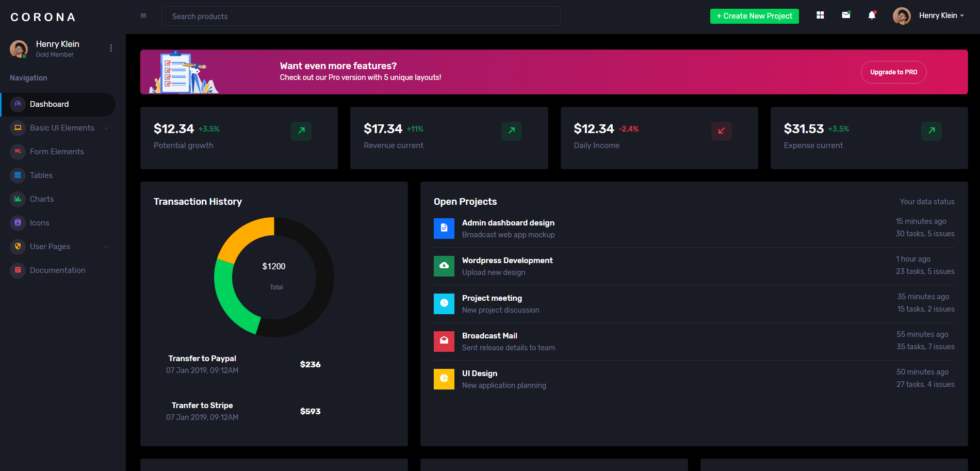Click down arrow icon on Daily Income card

722,131
